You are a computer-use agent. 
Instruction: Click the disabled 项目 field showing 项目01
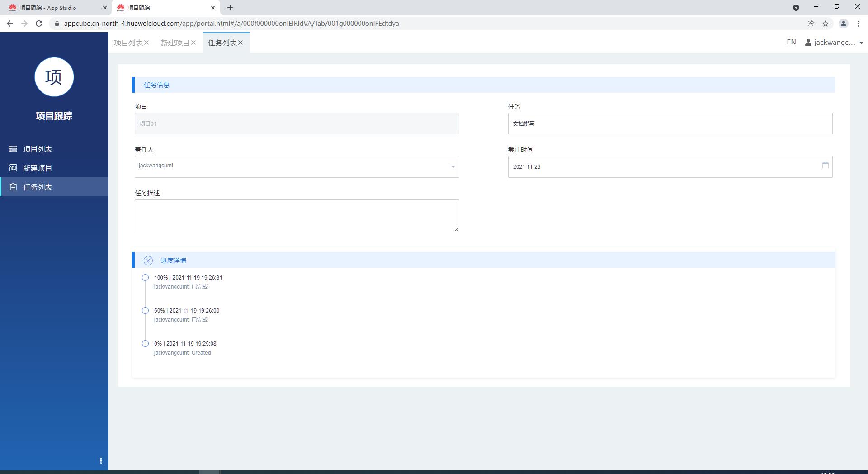pyautogui.click(x=297, y=123)
